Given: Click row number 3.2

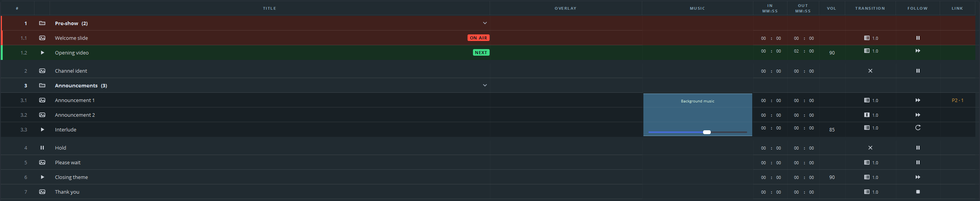Looking at the screenshot, I should coord(24,115).
